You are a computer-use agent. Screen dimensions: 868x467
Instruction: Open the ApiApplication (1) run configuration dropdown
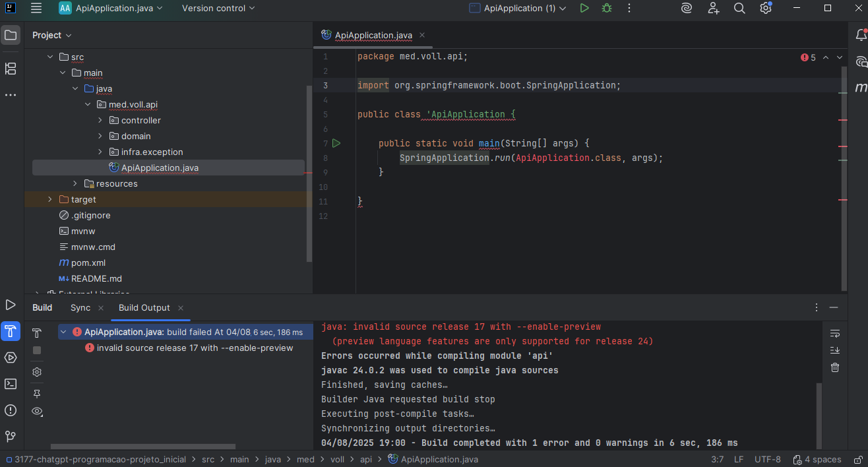tap(518, 9)
